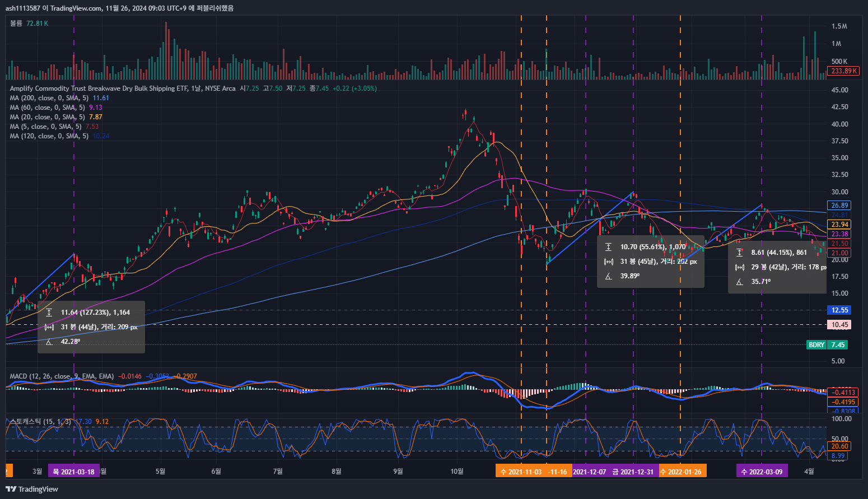Click the angle icon next to 35.71°
Viewport: 868px width, 499px height.
740,282
